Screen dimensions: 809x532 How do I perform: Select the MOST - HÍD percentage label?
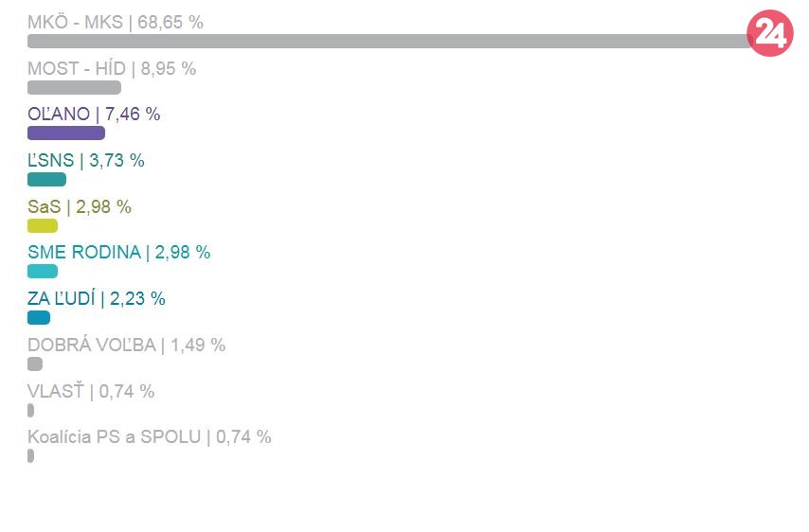tap(112, 68)
